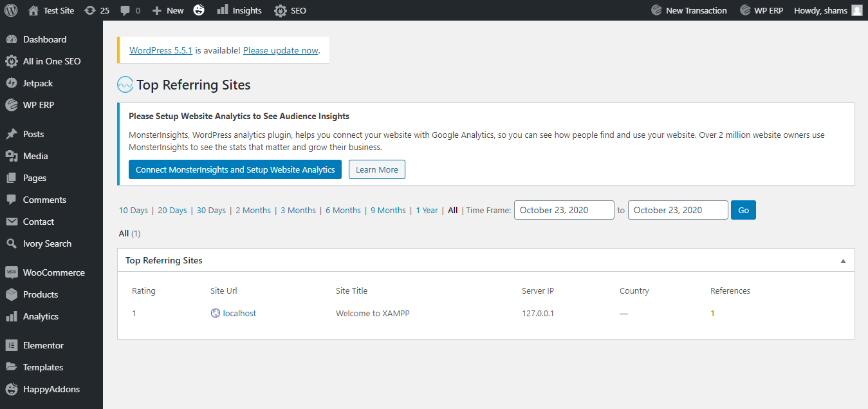Viewport: 868px width, 409px height.
Task: Click the first October 23, 2020 date field
Action: click(564, 209)
